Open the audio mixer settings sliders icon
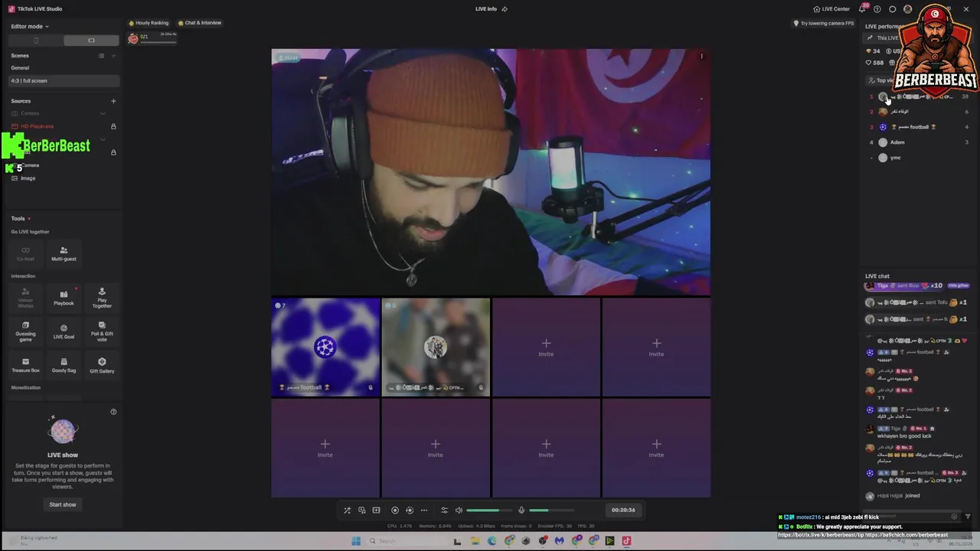980x551 pixels. tap(444, 510)
